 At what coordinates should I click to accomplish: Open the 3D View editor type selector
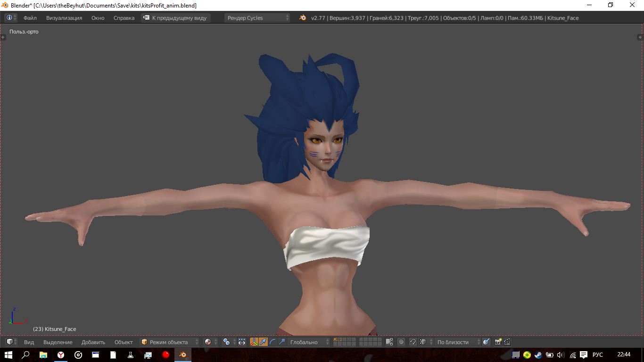pos(11,342)
